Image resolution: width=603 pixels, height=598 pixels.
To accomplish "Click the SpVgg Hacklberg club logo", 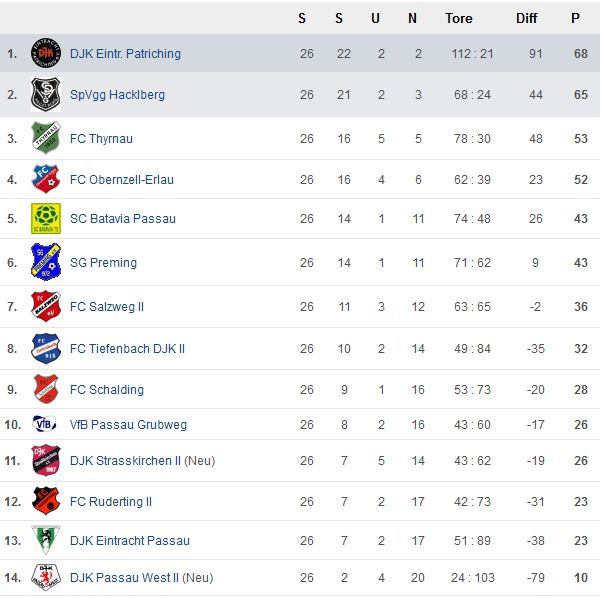I will 46,95.
